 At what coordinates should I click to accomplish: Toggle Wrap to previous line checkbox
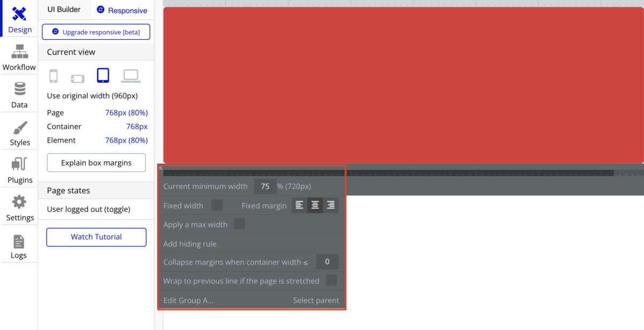click(331, 281)
